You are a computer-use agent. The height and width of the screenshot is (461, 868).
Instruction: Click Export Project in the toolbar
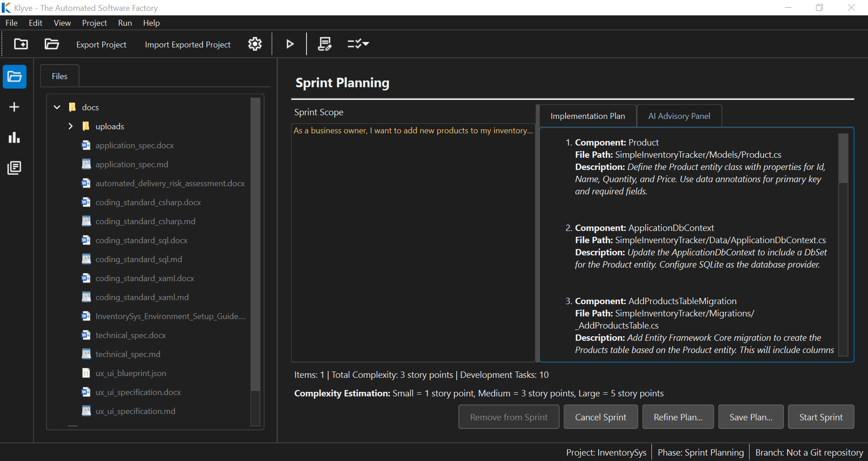[x=101, y=45]
